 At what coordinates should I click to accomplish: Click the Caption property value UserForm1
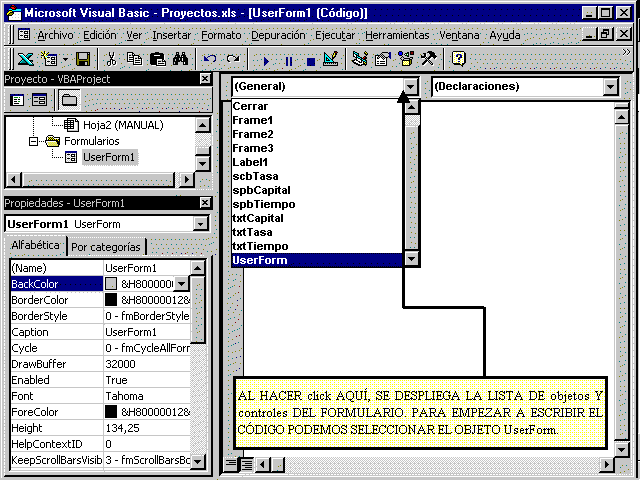[x=147, y=332]
